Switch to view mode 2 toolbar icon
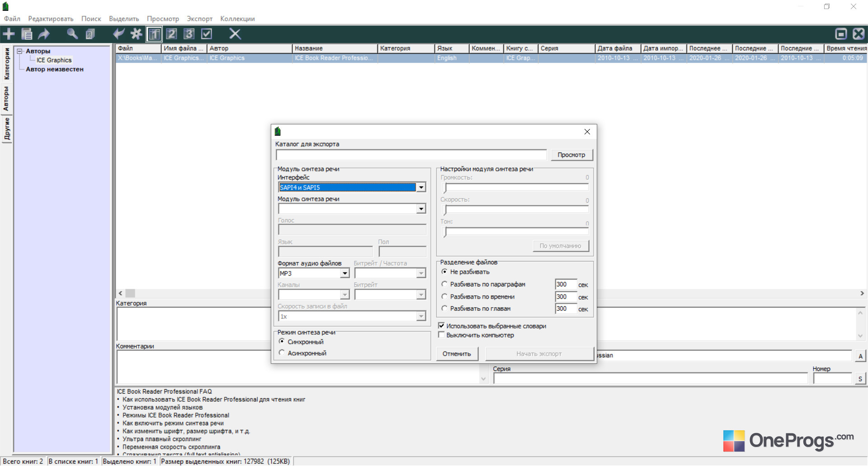Image resolution: width=868 pixels, height=466 pixels. [171, 34]
